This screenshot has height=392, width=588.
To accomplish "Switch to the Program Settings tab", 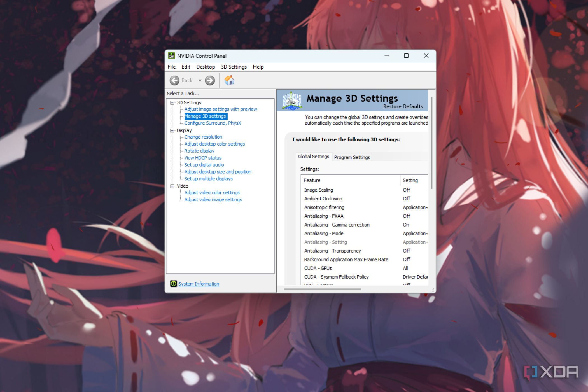I will [x=352, y=157].
